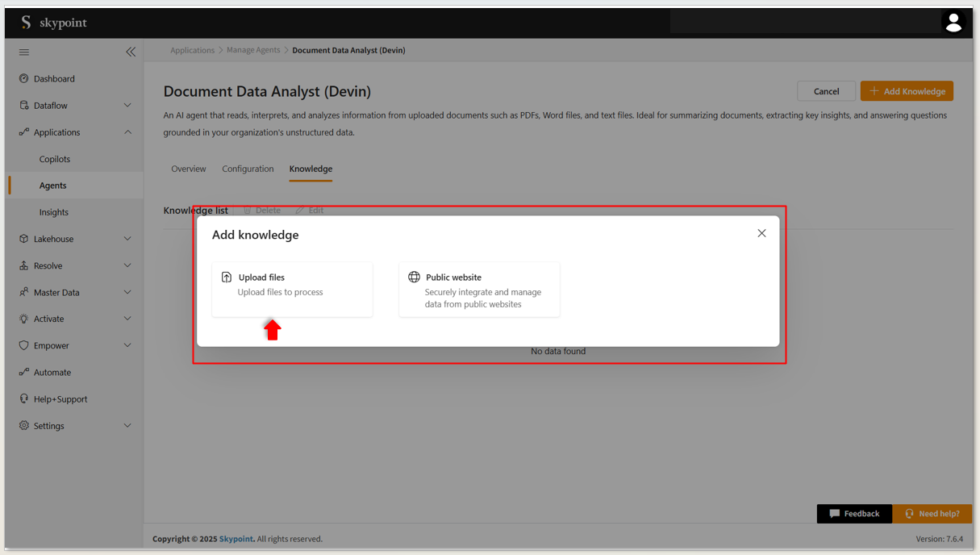The height and width of the screenshot is (555, 980).
Task: Expand the Resolve menu chevron
Action: pos(127,265)
